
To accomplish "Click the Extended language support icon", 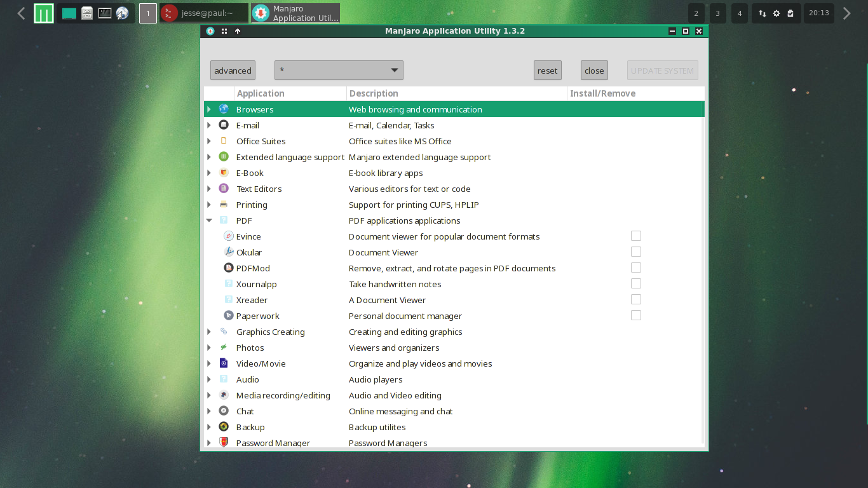I will pos(224,157).
